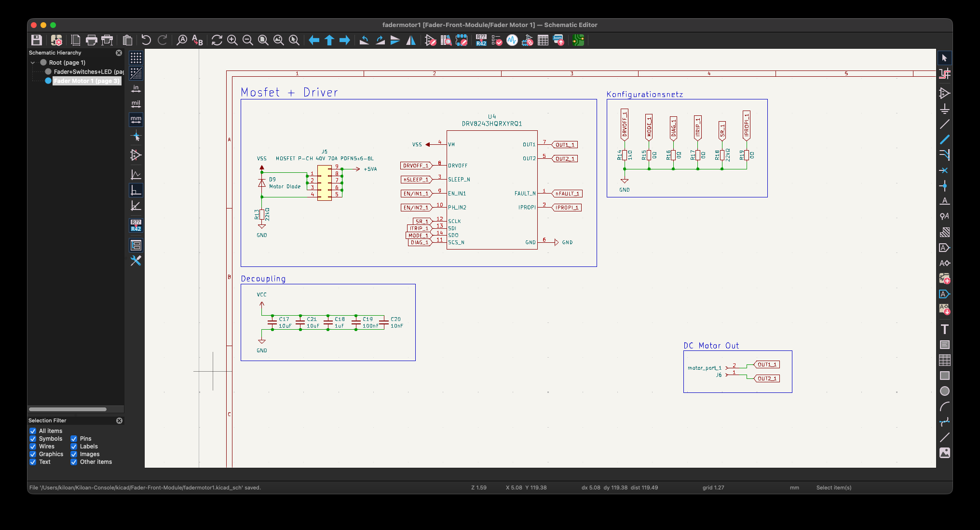The width and height of the screenshot is (980, 530).
Task: Collapse the Root (page 1) tree node
Action: (x=33, y=63)
